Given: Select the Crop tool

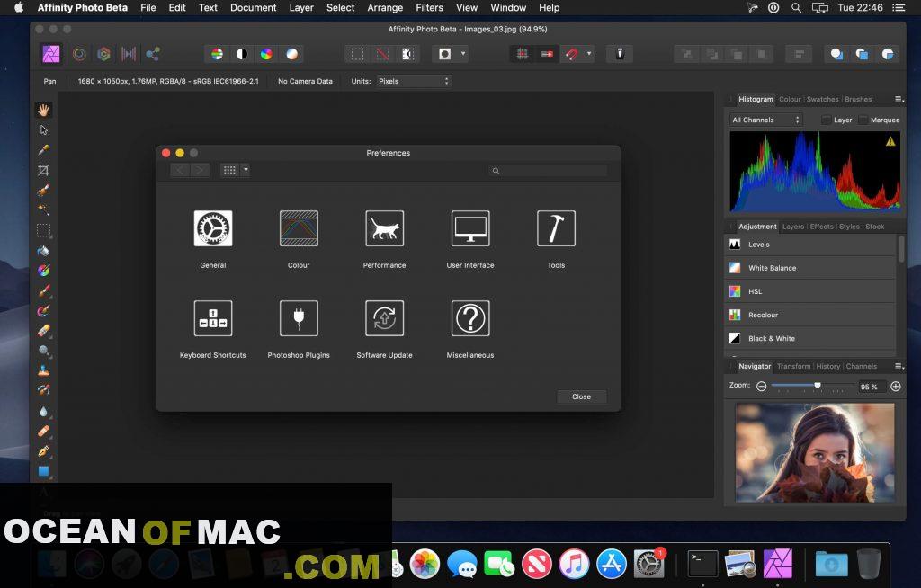Looking at the screenshot, I should point(43,170).
